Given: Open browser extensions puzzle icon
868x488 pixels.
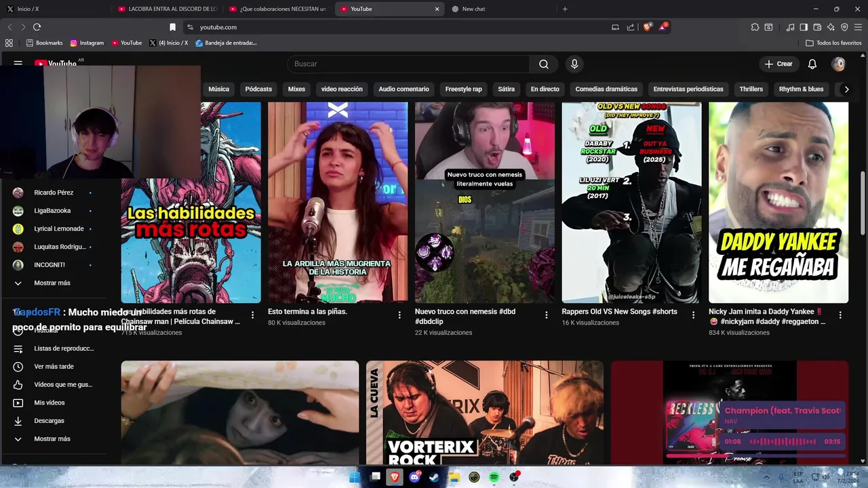Looking at the screenshot, I should (755, 27).
